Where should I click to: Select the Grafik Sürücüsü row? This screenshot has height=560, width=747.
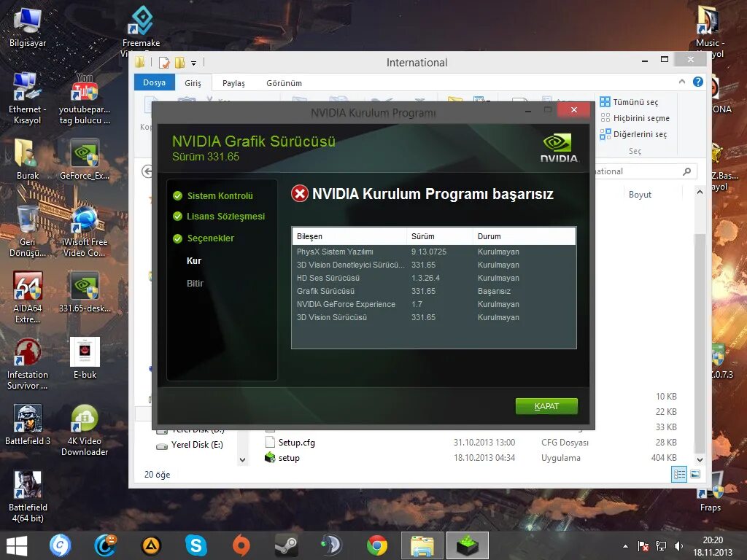(x=433, y=291)
